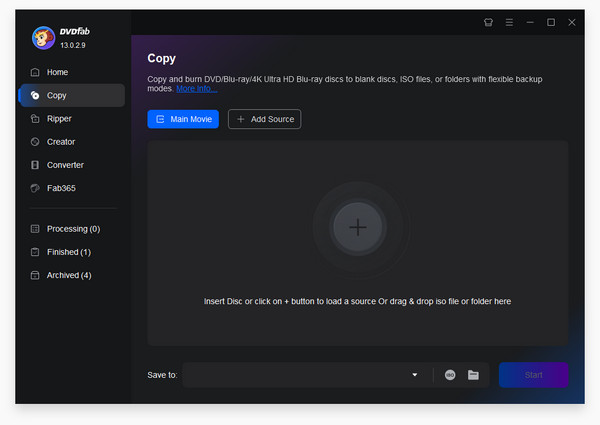This screenshot has width=600, height=425.
Task: Open the hamburger menu in title bar
Action: pos(509,22)
